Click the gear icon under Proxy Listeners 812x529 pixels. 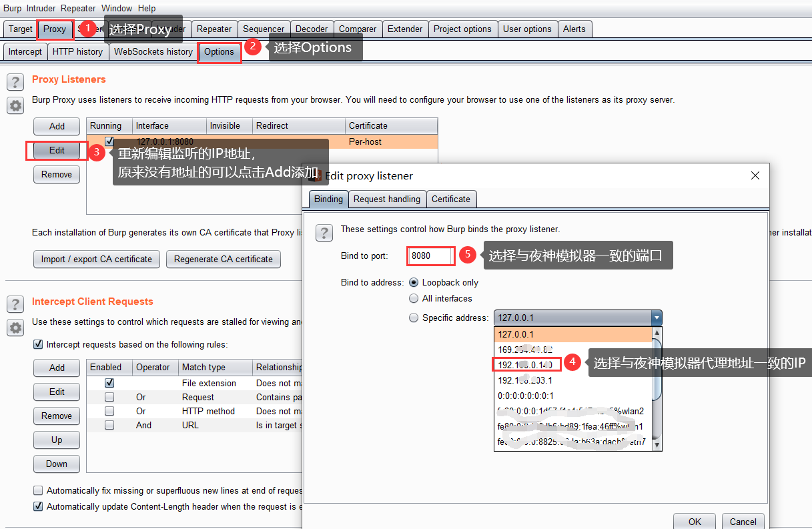(x=15, y=106)
